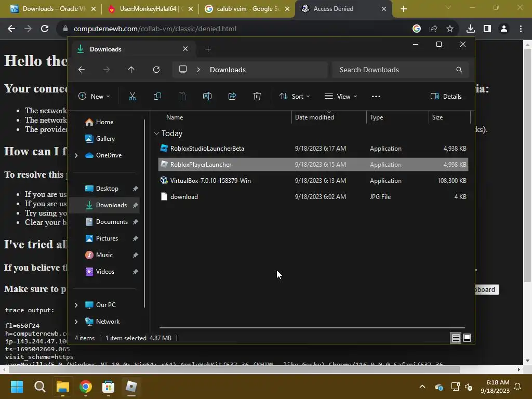Screen dimensions: 532x399
Task: Reload the Chrome page
Action: pos(45,29)
